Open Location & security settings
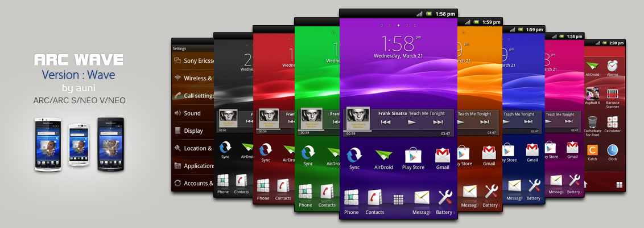 [x=193, y=148]
